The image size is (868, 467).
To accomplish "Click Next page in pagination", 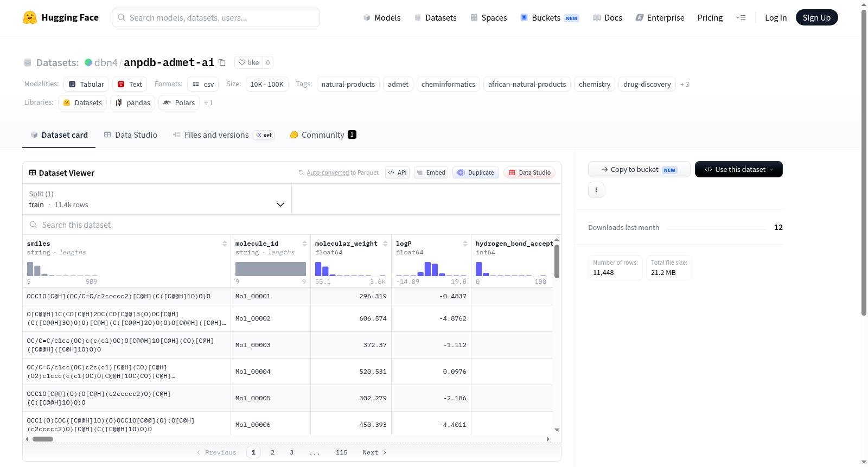I will [x=374, y=452].
